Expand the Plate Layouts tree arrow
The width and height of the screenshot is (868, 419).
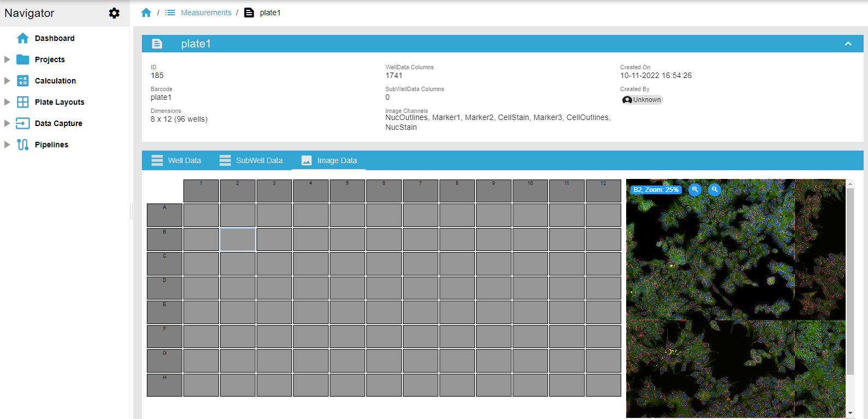[7, 102]
